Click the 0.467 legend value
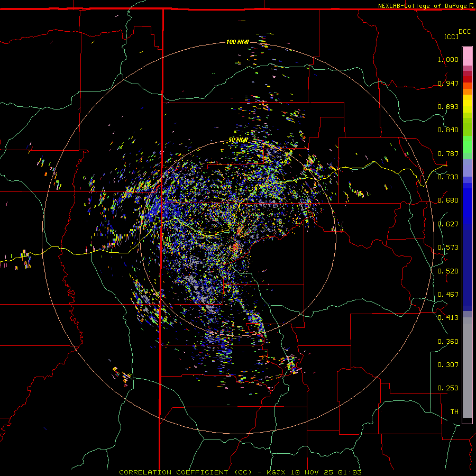The height and width of the screenshot is (476, 476). pos(448,295)
